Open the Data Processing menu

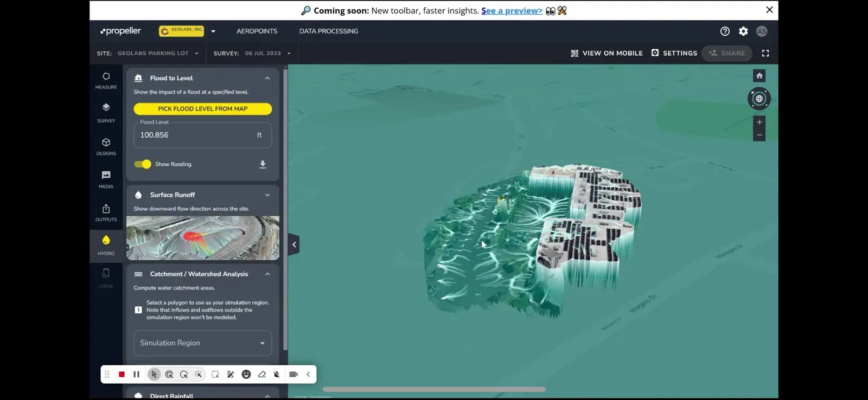click(x=329, y=31)
